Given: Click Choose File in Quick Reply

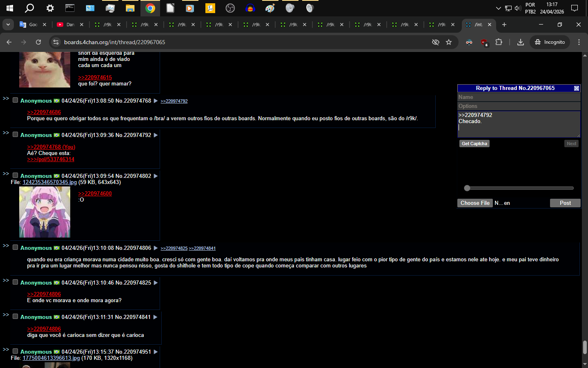Looking at the screenshot, I should [475, 203].
